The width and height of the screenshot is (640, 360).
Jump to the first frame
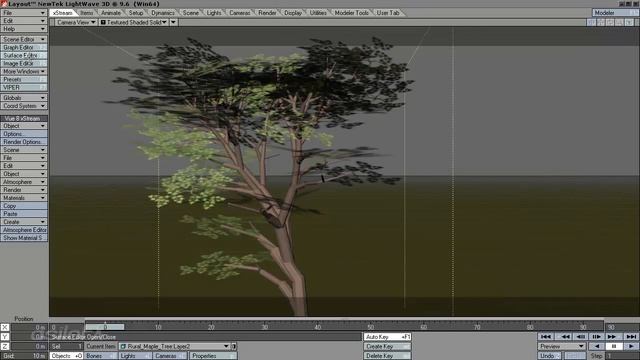point(546,337)
